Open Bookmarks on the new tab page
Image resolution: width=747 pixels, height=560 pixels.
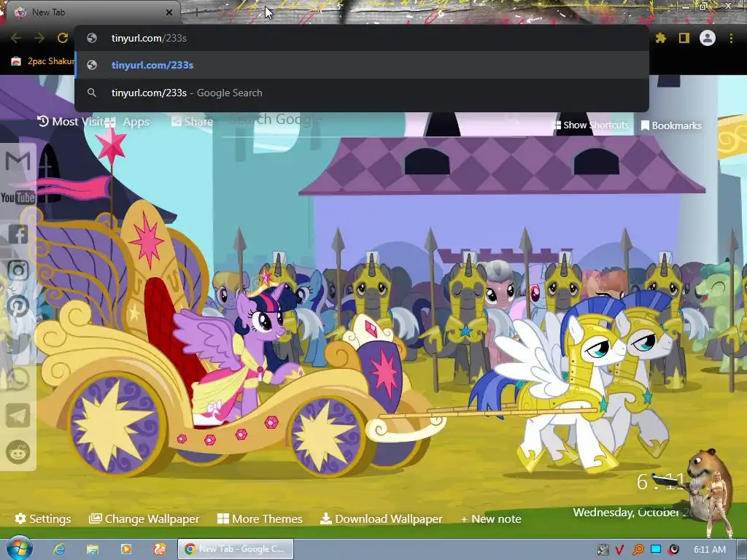click(x=671, y=125)
